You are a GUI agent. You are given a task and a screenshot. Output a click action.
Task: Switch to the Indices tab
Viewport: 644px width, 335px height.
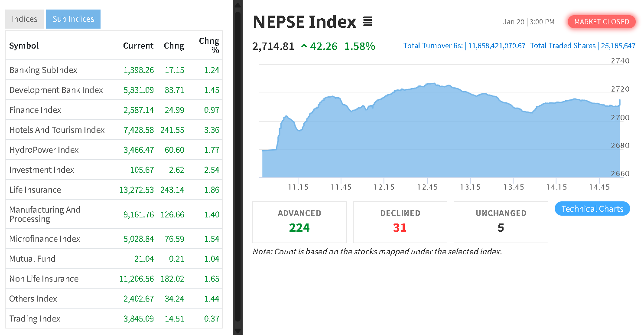(x=25, y=19)
